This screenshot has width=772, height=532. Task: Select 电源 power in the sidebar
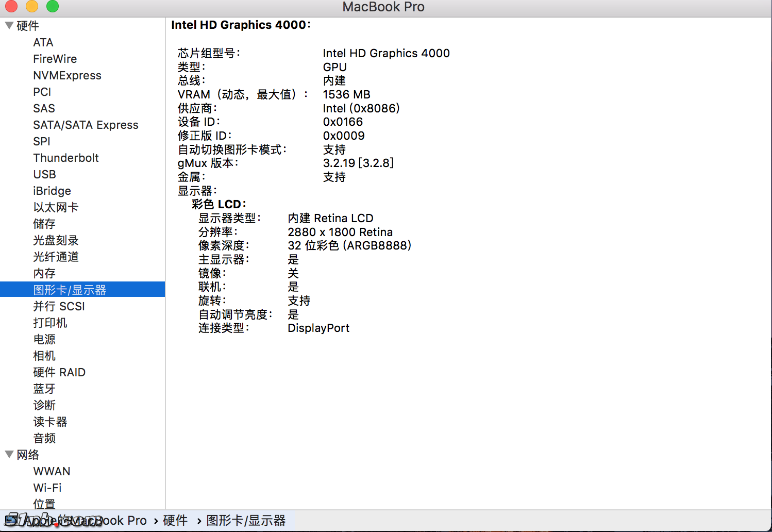44,339
